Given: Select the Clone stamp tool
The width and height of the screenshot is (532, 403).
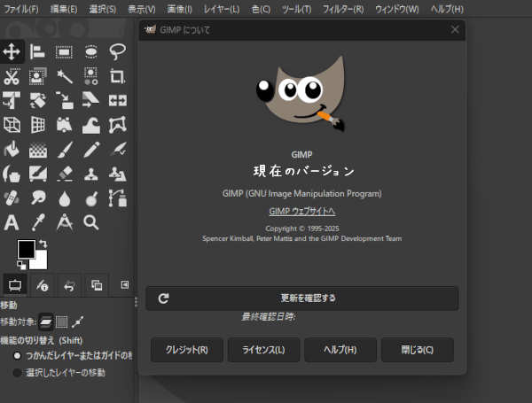Looking at the screenshot, I should click(x=91, y=174).
